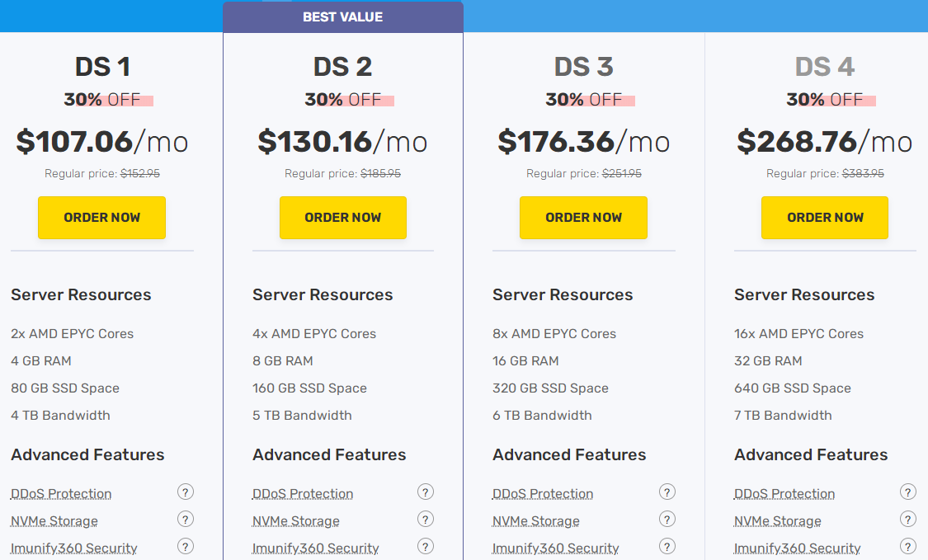Order the DS 1 plan
928x560 pixels.
(102, 218)
